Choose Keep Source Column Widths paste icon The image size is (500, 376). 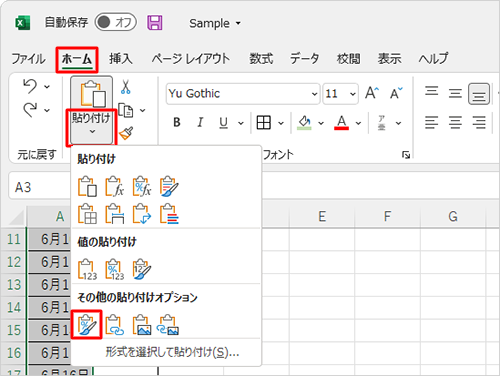[115, 214]
